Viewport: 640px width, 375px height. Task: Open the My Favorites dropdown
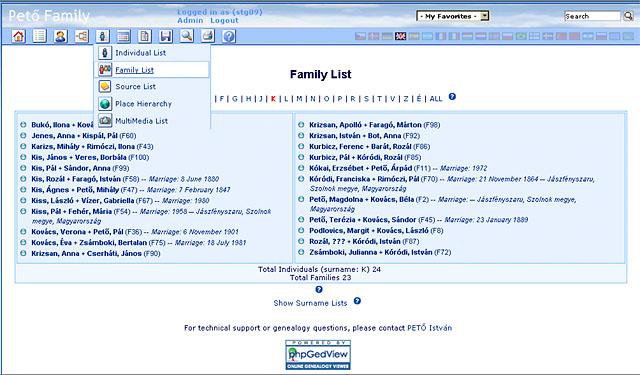[453, 16]
